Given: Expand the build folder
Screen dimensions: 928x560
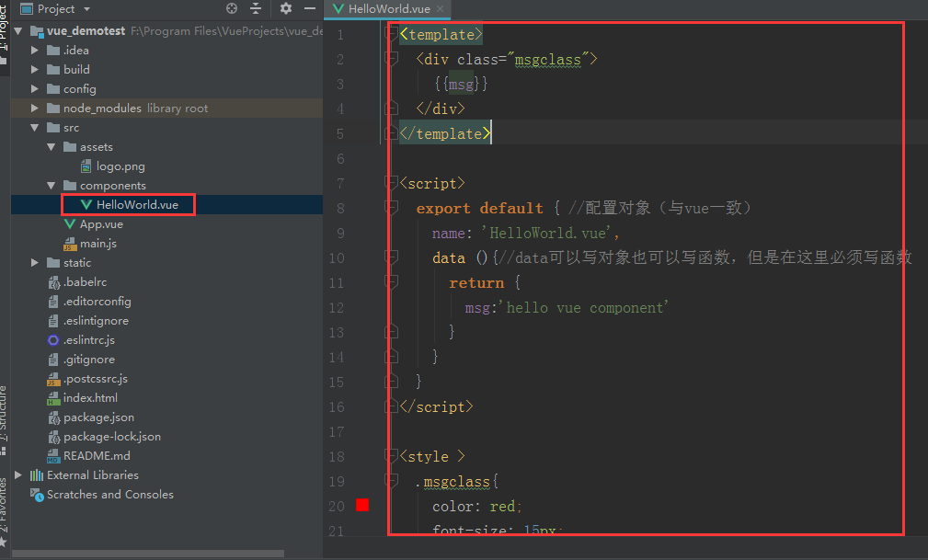Looking at the screenshot, I should 34,69.
